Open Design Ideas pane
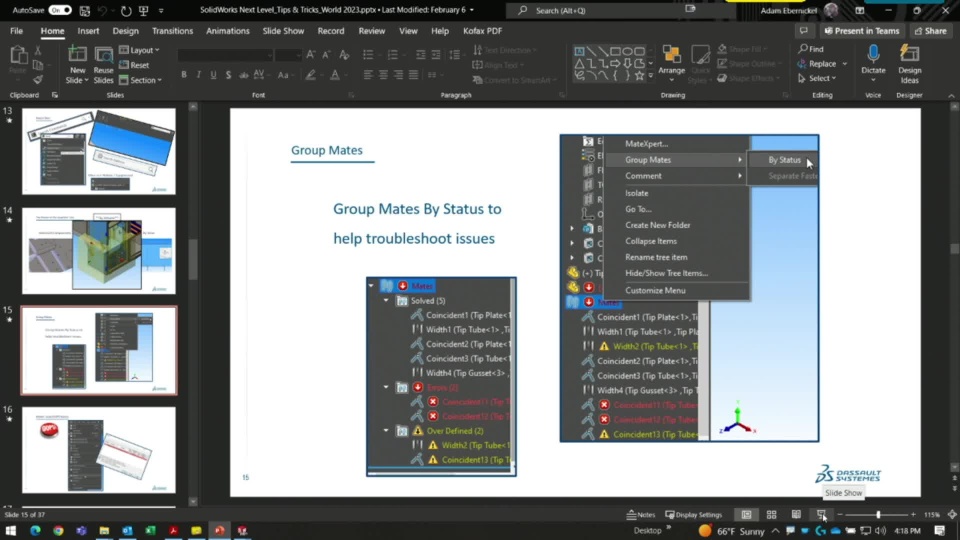 [x=909, y=64]
